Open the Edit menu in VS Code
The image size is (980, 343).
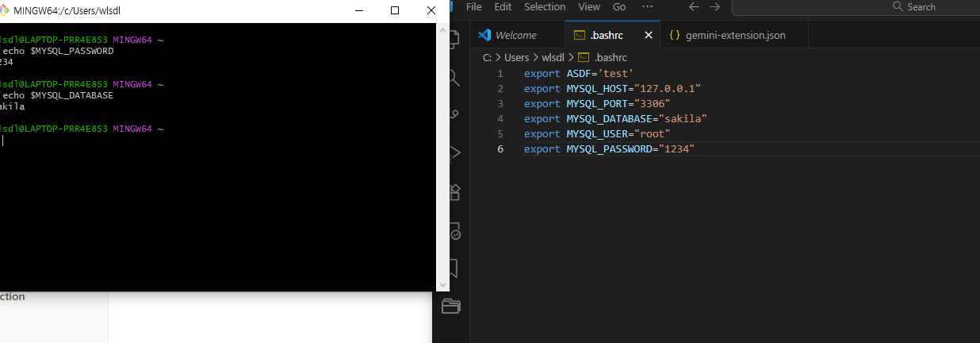(503, 6)
